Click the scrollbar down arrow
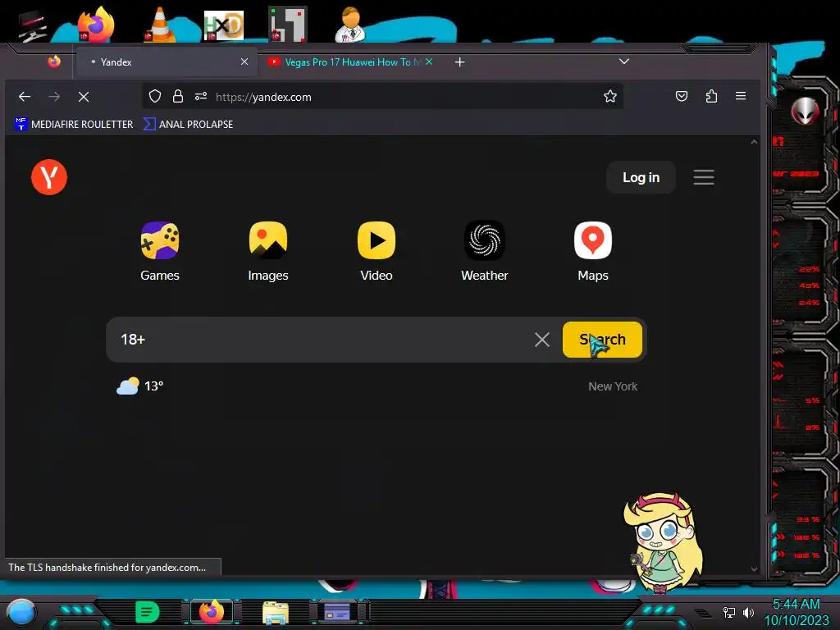 tap(755, 568)
